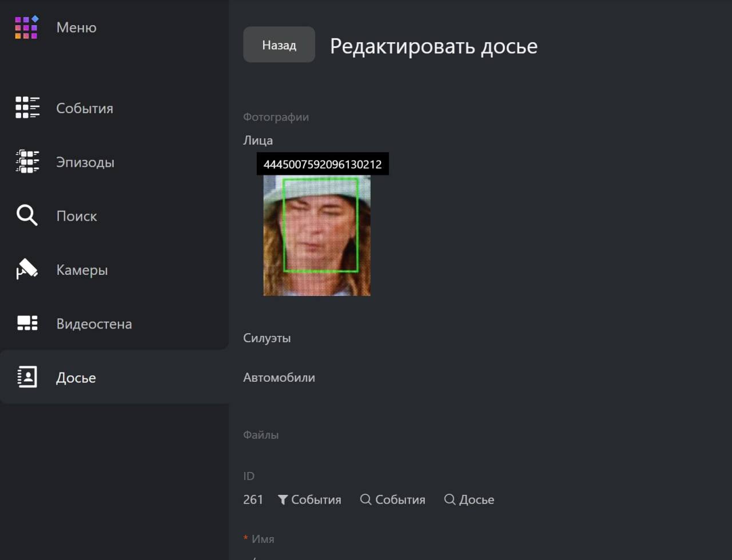This screenshot has width=732, height=560.
Task: Click the Лица section heading
Action: pyautogui.click(x=258, y=140)
